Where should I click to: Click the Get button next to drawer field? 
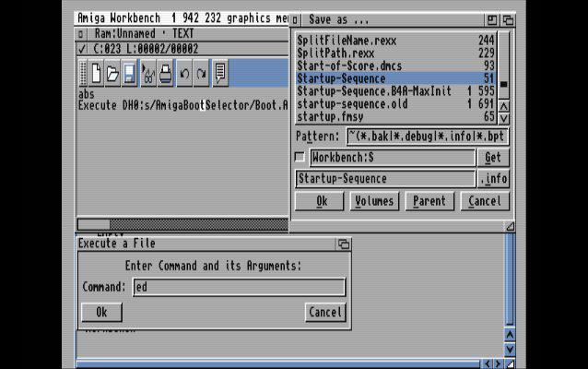(493, 157)
